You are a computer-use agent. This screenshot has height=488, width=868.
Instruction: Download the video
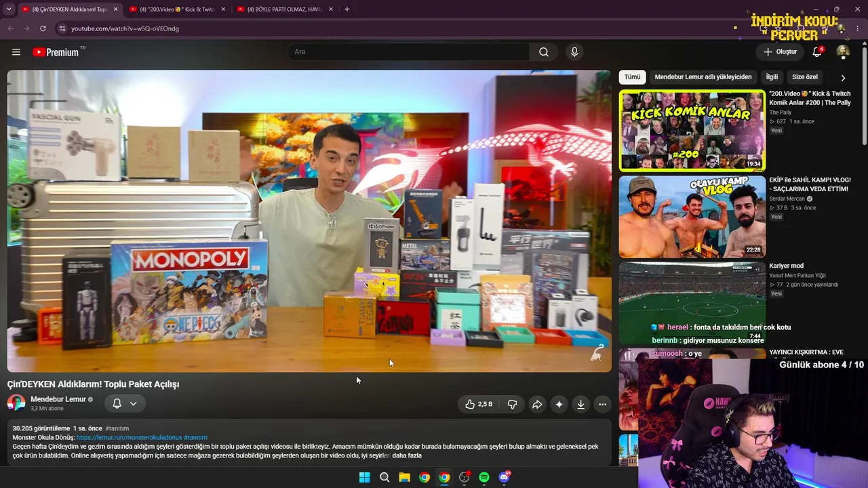point(580,405)
